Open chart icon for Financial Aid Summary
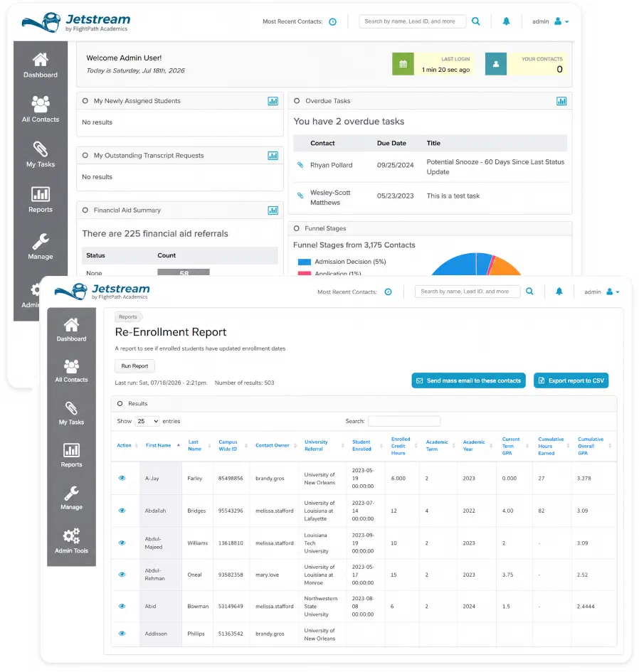Image resolution: width=639 pixels, height=672 pixels. click(x=273, y=210)
